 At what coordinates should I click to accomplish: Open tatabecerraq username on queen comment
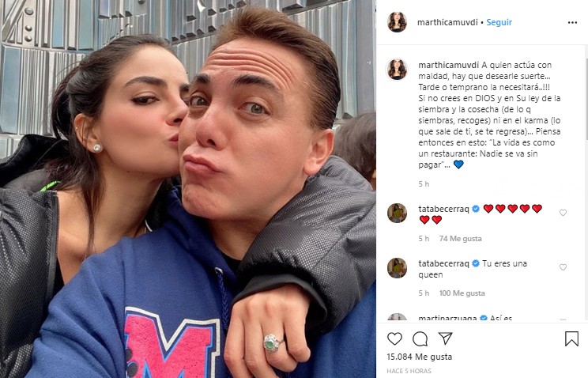[443, 263]
